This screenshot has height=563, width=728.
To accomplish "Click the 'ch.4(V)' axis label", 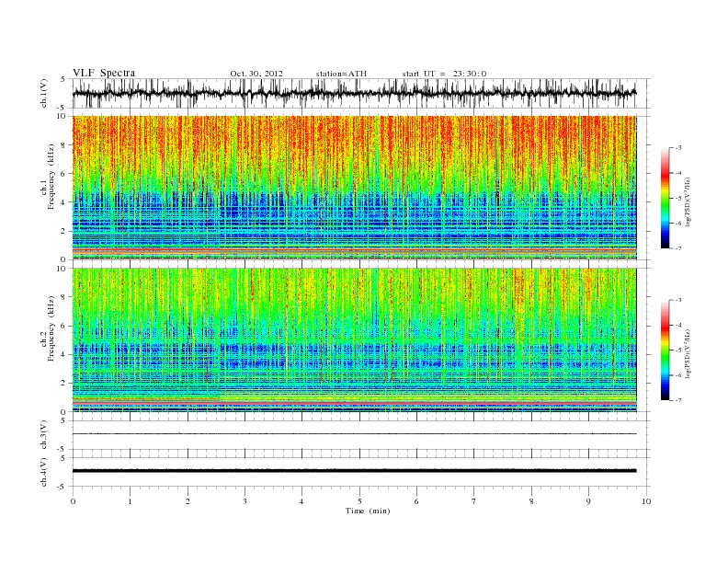I will point(44,472).
